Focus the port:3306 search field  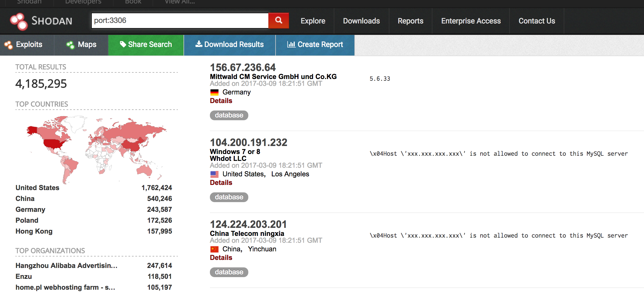[x=180, y=20]
